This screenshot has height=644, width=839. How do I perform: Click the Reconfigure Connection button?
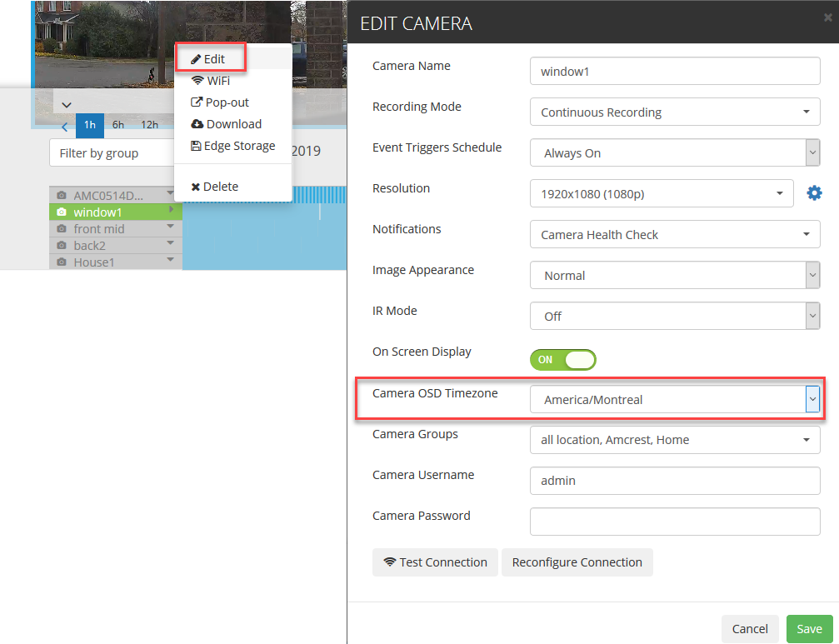tap(577, 562)
